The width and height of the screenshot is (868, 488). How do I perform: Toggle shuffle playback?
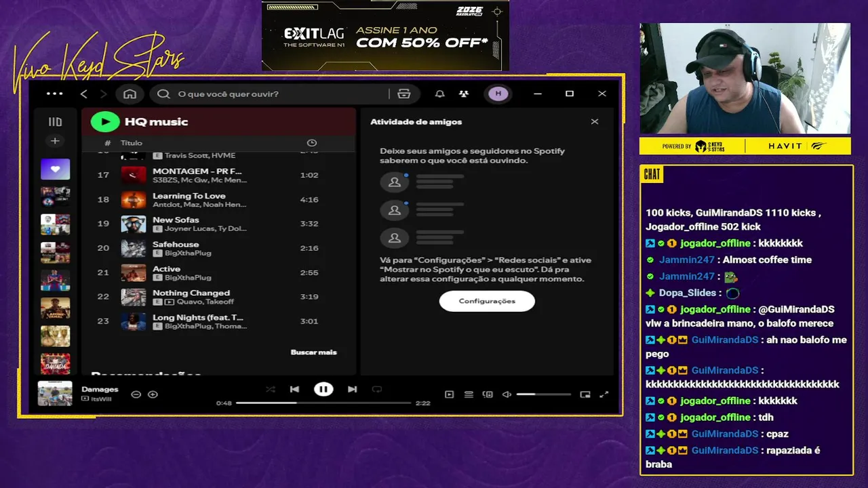point(271,389)
